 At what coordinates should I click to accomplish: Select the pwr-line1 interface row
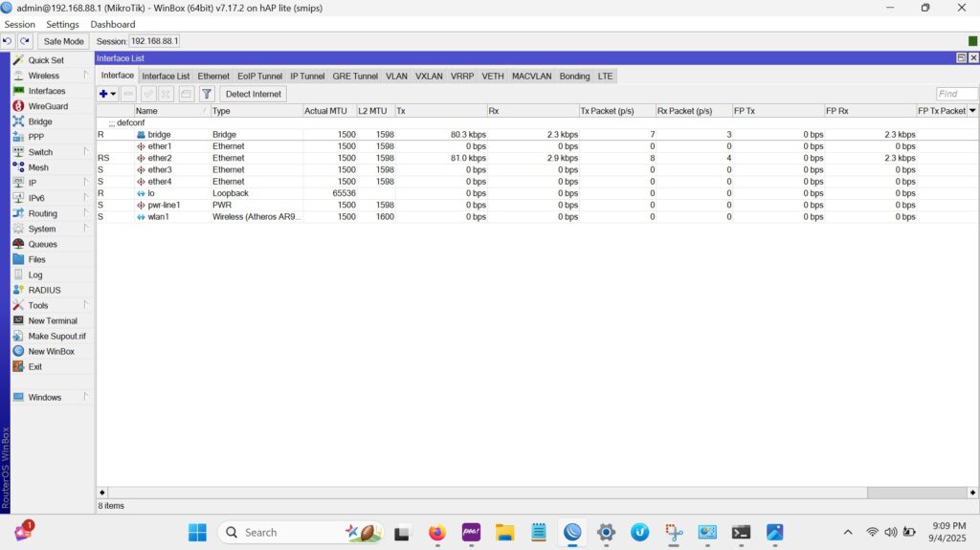537,205
